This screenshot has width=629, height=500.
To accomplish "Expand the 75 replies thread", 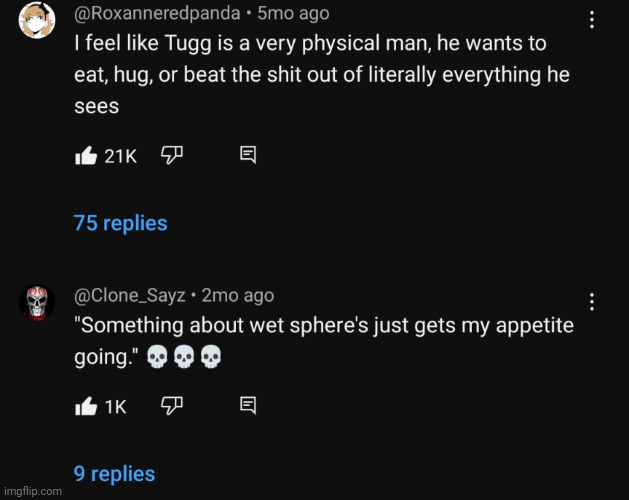I will tap(120, 223).
